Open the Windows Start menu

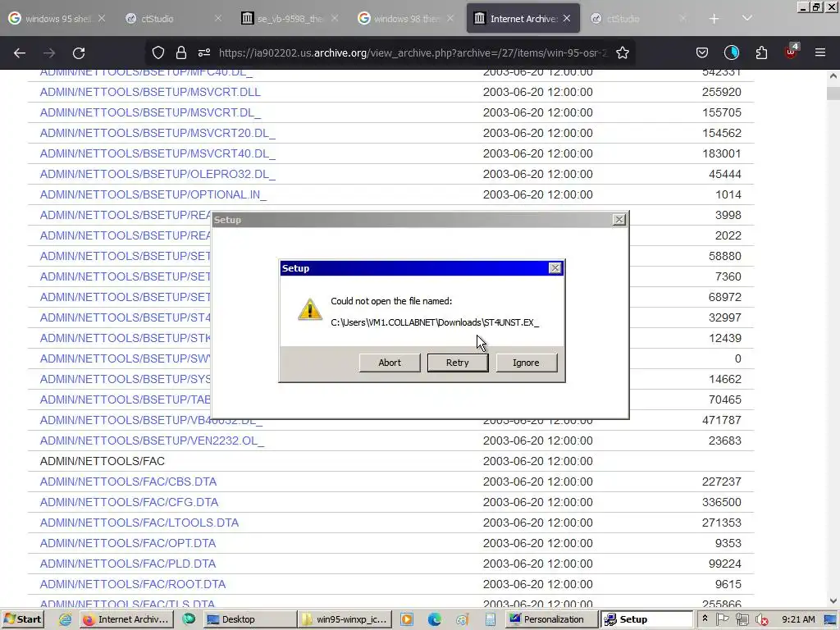(x=22, y=619)
